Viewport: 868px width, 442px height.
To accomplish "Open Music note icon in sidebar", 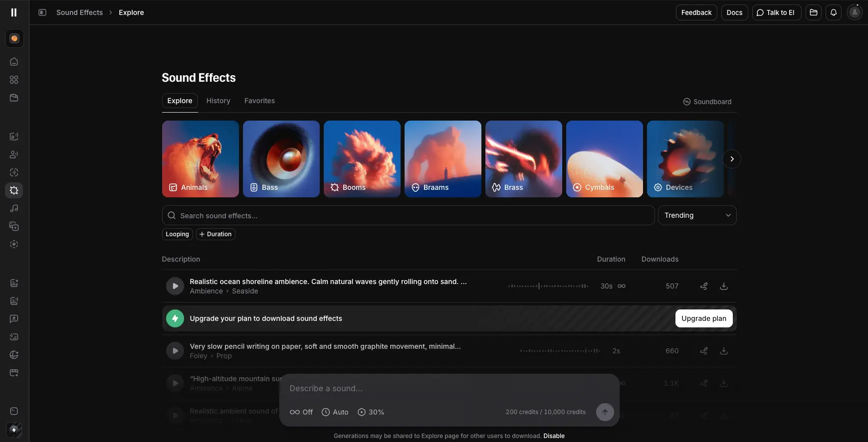I will click(x=14, y=208).
